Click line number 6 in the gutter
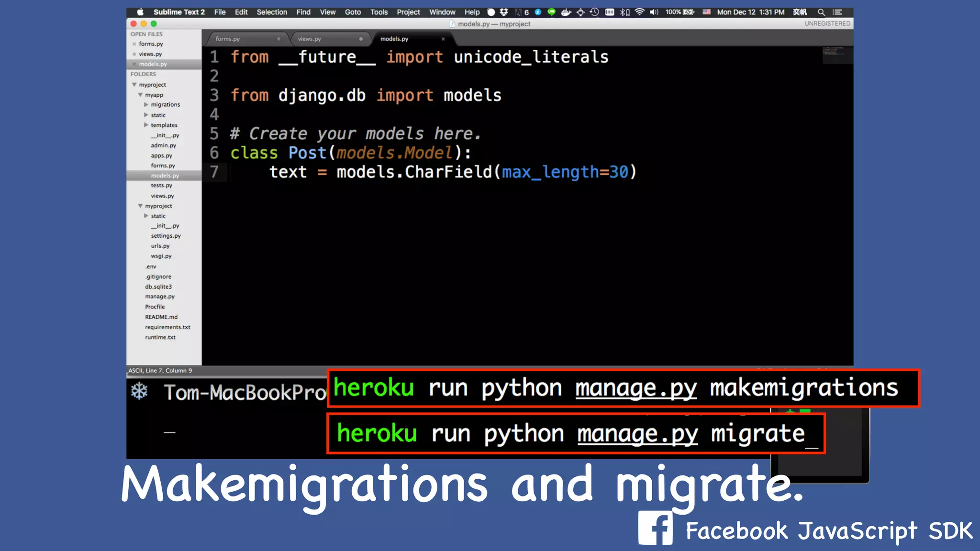The image size is (980, 551). pos(214,153)
